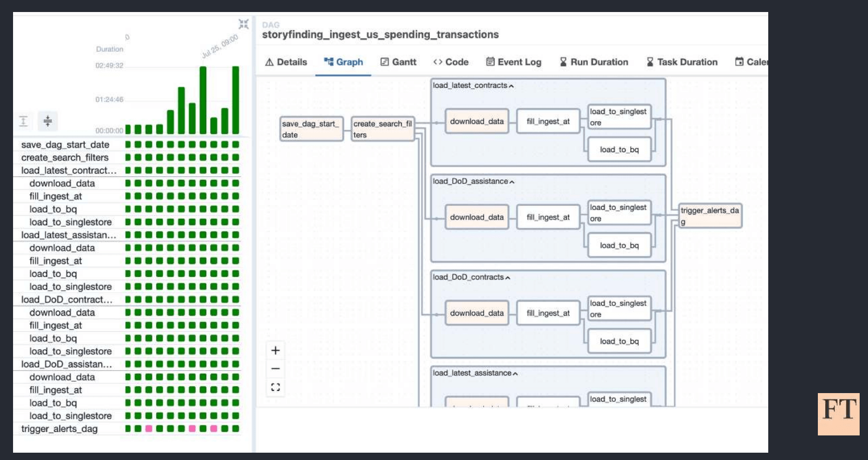
Task: Open the Event Log tab
Action: [513, 62]
